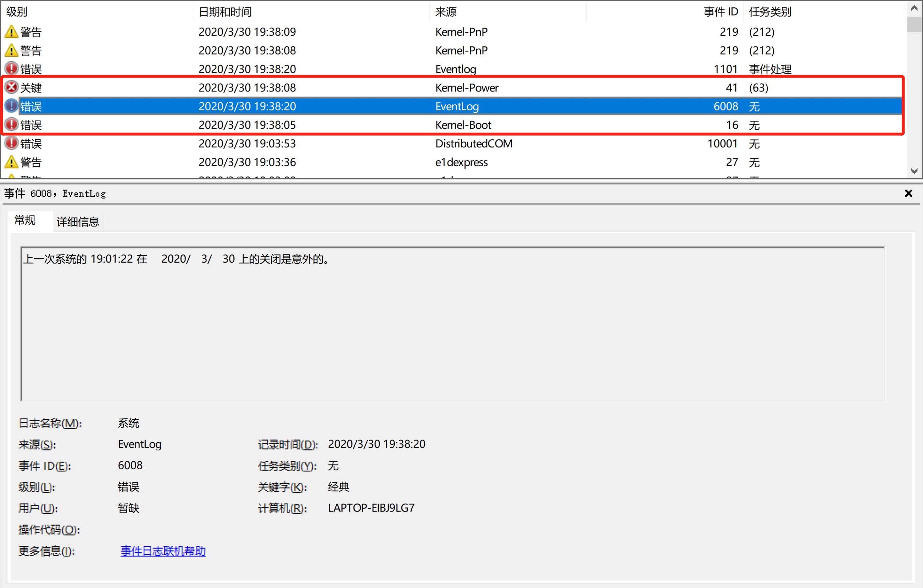Sort by 事件 ID column header
Screen dimensions: 923x588
[720, 12]
